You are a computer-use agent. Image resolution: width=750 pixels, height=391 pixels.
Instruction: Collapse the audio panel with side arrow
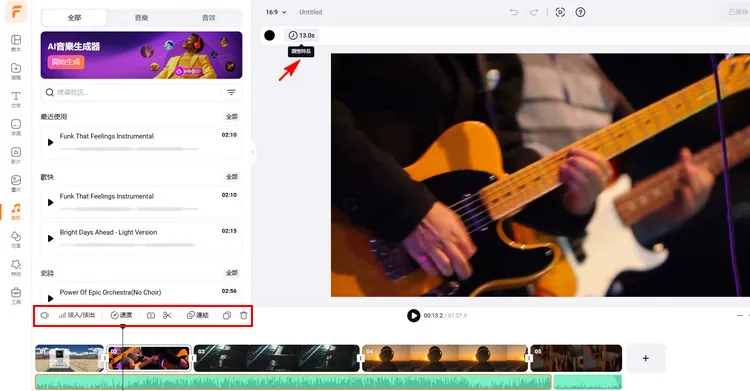(253, 152)
